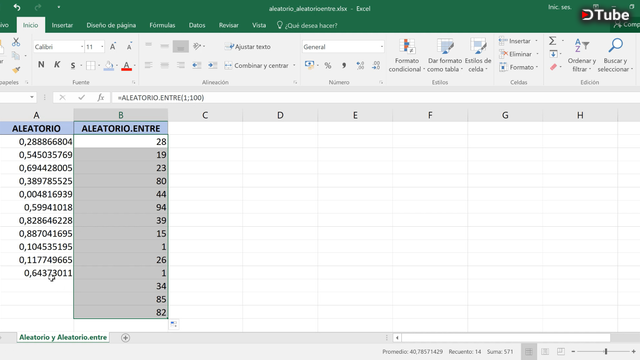Open Ordenar y filtrar menu

582,56
